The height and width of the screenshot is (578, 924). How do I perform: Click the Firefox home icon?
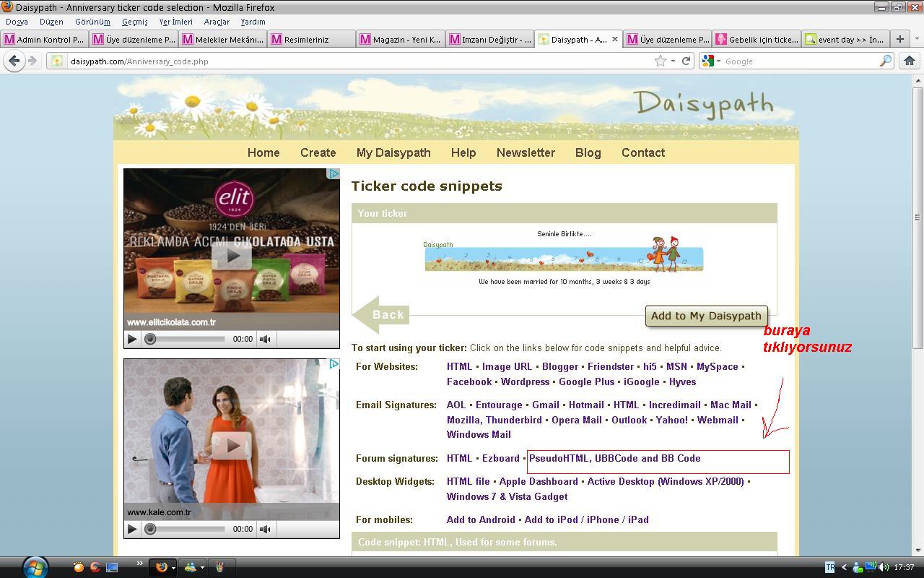coord(909,61)
